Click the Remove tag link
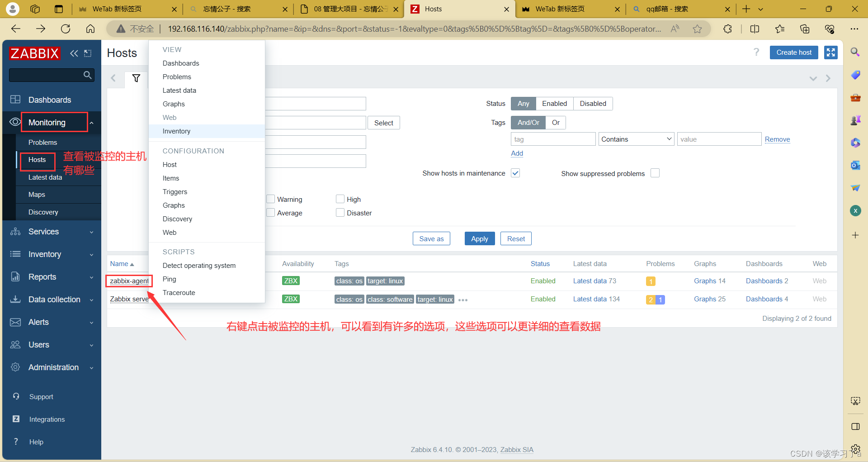868x462 pixels. 777,139
